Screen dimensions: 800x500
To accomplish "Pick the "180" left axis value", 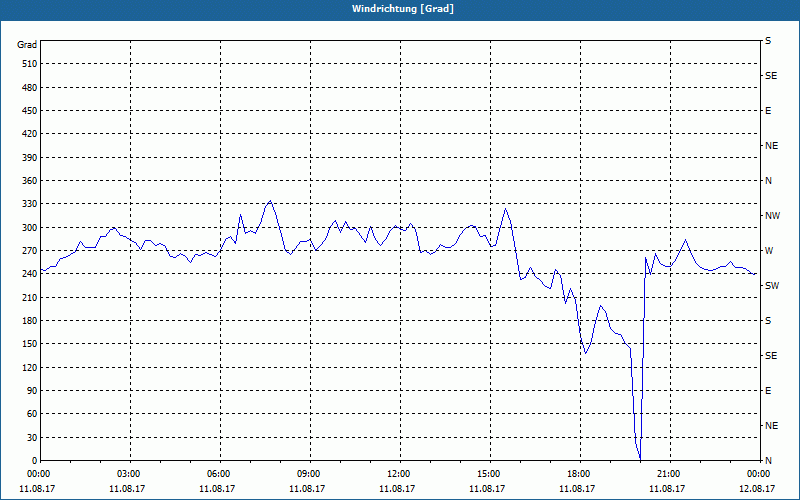I will (30, 321).
